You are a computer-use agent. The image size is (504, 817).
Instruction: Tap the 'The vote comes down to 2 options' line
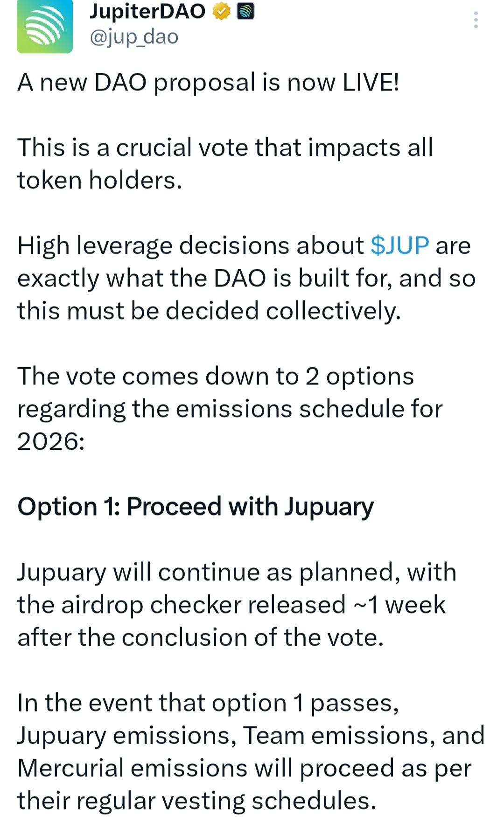pos(215,376)
